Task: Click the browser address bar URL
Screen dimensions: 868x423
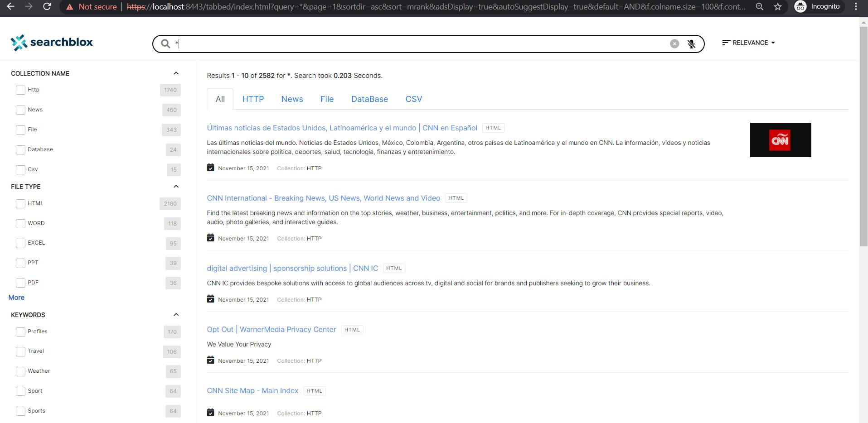Action: [x=436, y=7]
